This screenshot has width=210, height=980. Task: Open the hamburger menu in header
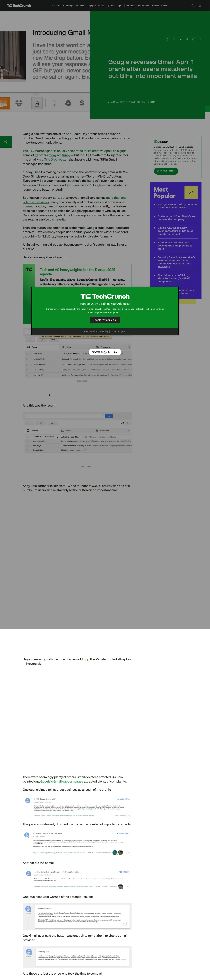[200, 6]
